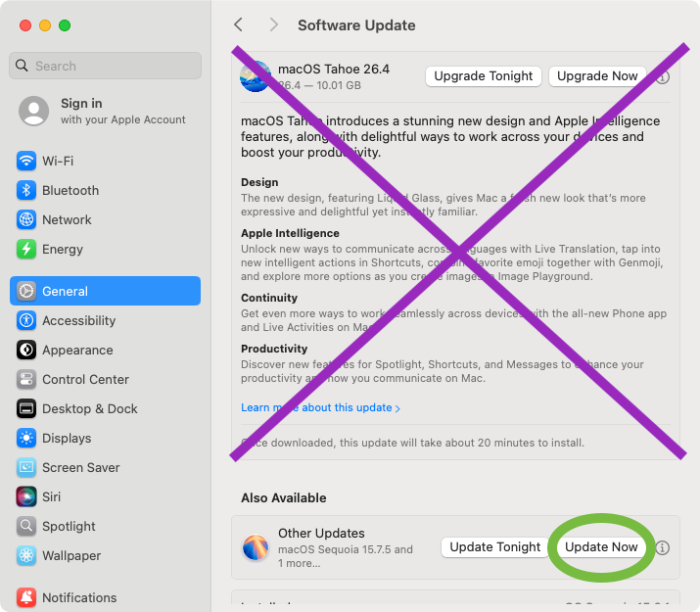This screenshot has width=700, height=612.
Task: Click info icon beside Update Now
Action: (663, 547)
